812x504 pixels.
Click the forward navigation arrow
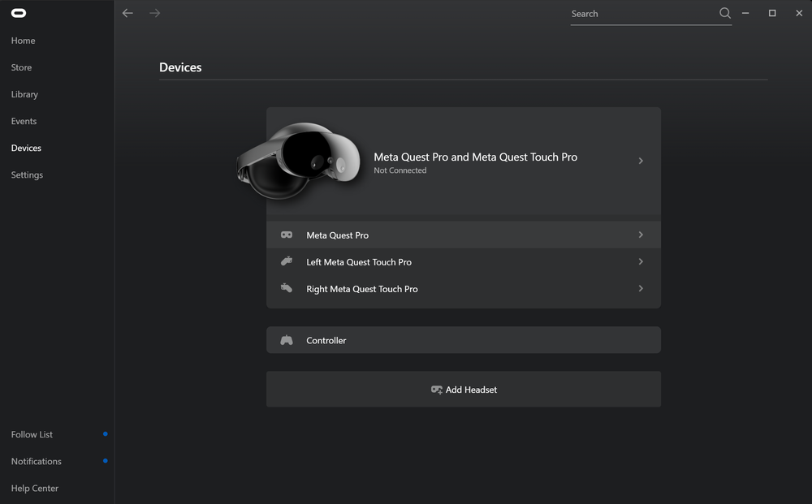tap(154, 13)
